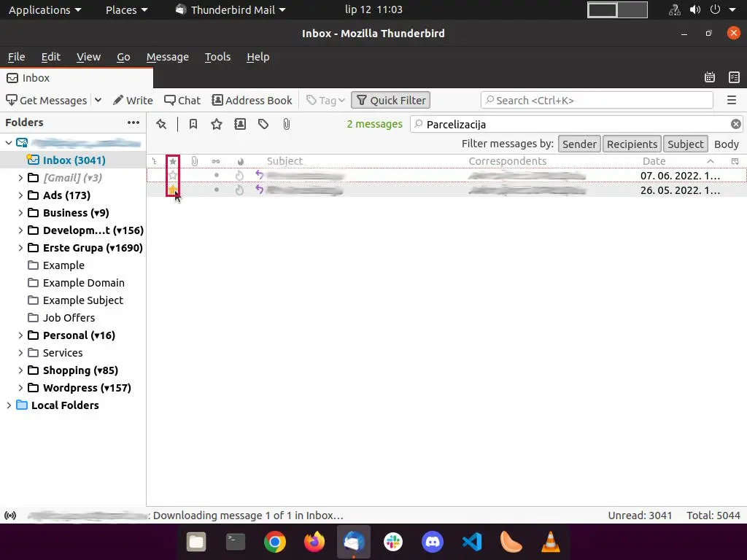Expand Local Folders
747x560 pixels.
click(9, 405)
